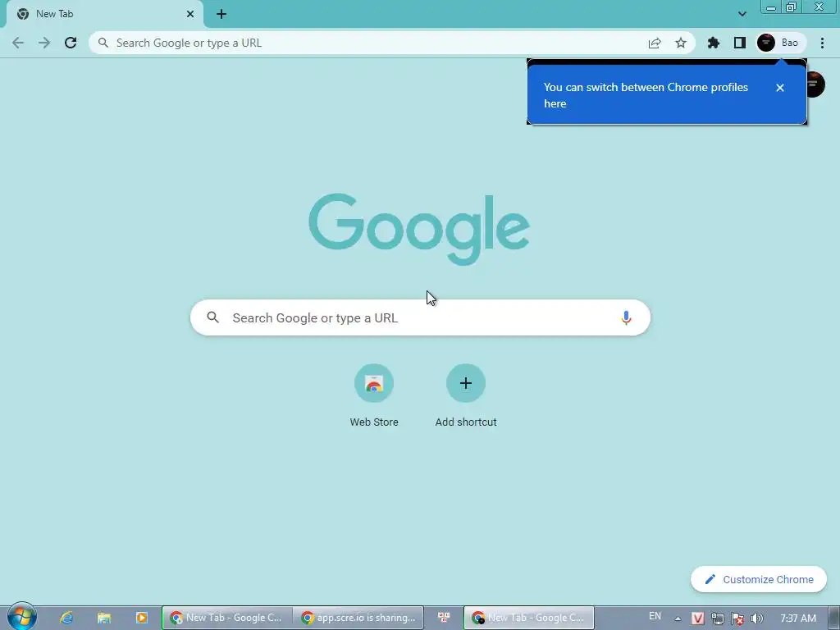Image resolution: width=840 pixels, height=630 pixels.
Task: Dismiss the Chrome profiles tip
Action: tap(780, 87)
